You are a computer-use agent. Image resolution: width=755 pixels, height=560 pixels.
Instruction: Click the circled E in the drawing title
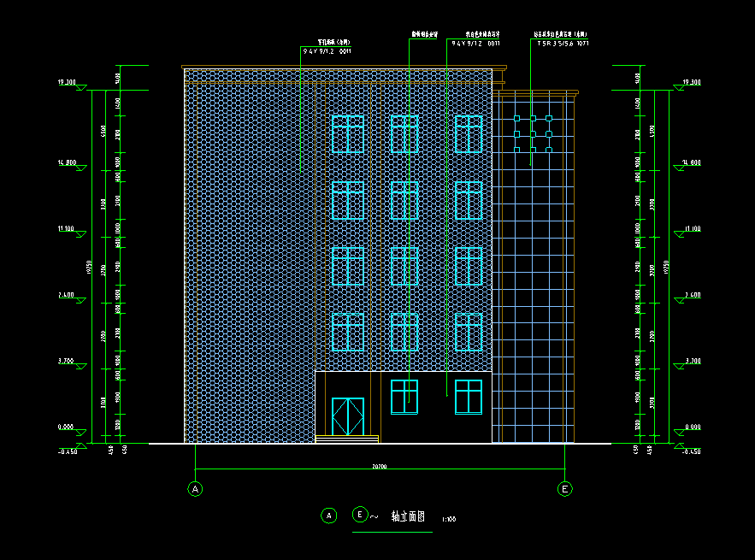pyautogui.click(x=360, y=515)
